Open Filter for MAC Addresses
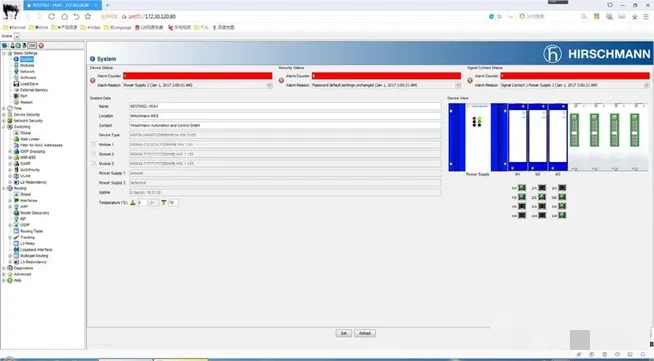654x361 pixels. [x=41, y=145]
